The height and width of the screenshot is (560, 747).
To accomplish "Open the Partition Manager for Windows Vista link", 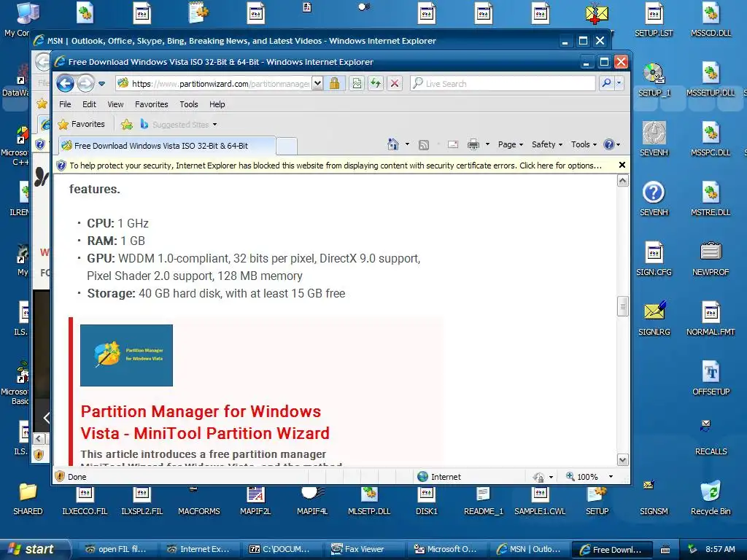I will pyautogui.click(x=205, y=422).
